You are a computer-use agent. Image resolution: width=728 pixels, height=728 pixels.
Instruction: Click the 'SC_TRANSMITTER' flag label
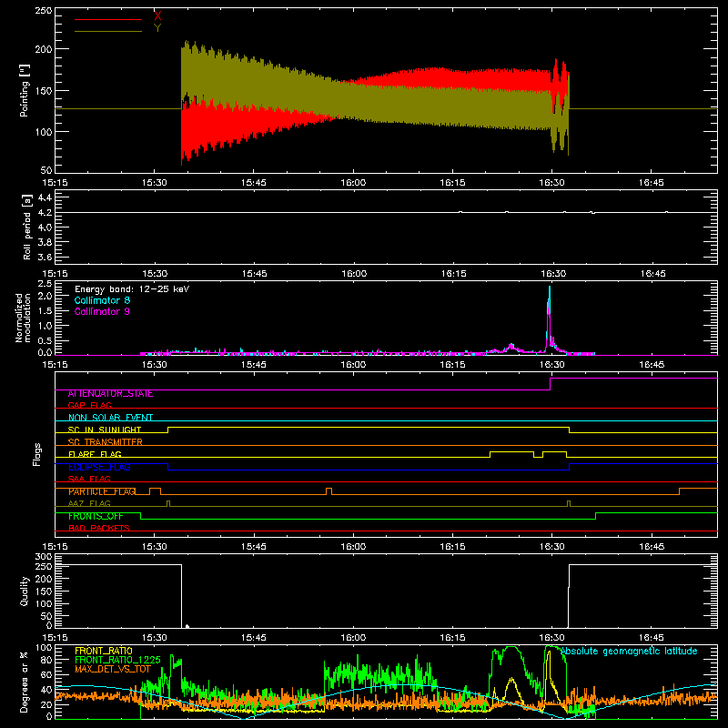click(x=105, y=442)
